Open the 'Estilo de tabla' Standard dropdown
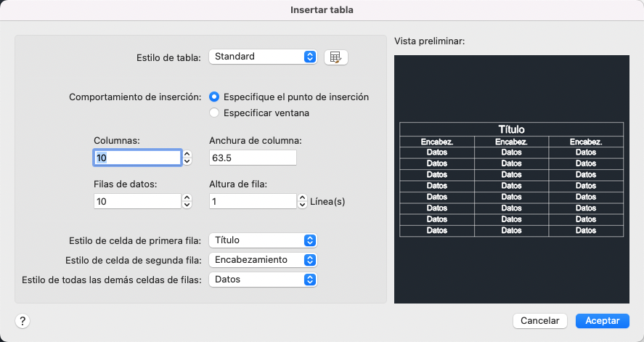The height and width of the screenshot is (342, 644). 263,57
